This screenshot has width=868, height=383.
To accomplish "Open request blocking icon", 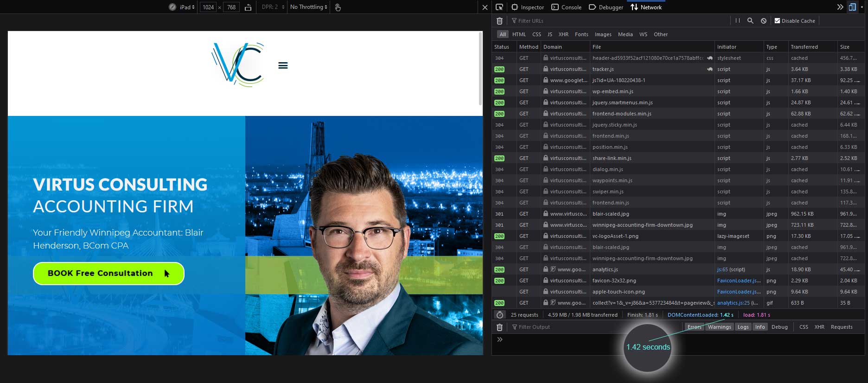I will click(x=763, y=21).
